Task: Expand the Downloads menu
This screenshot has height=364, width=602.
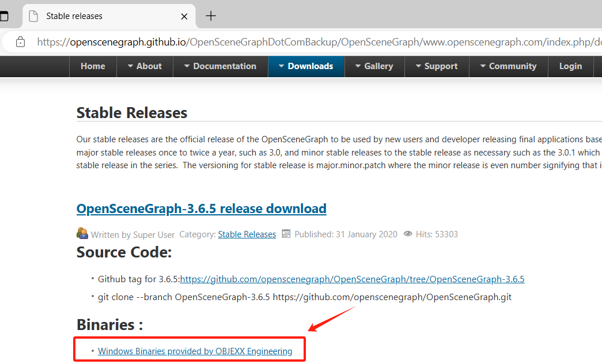Action: click(306, 66)
